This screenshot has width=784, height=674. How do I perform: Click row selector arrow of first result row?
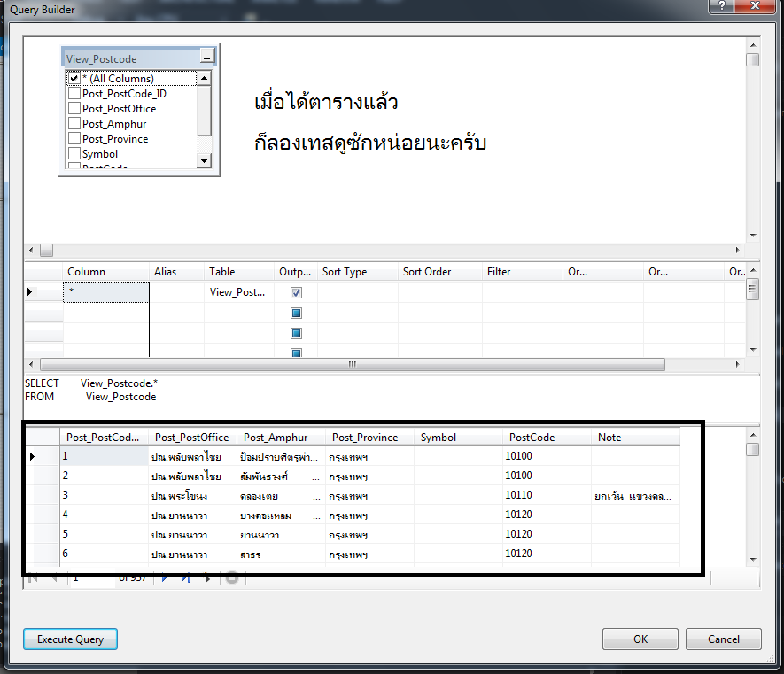click(x=33, y=456)
